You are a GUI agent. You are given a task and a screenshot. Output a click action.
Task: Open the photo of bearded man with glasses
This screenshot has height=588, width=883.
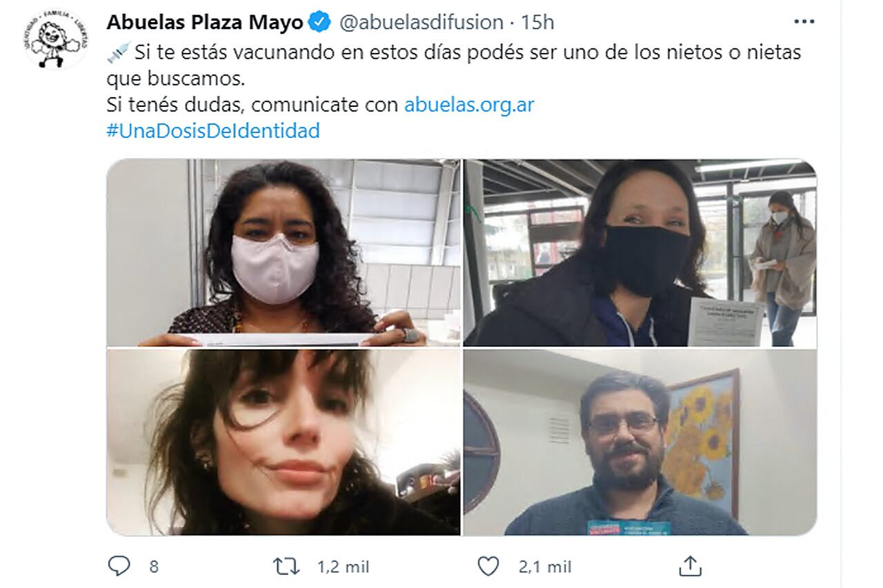(640, 442)
